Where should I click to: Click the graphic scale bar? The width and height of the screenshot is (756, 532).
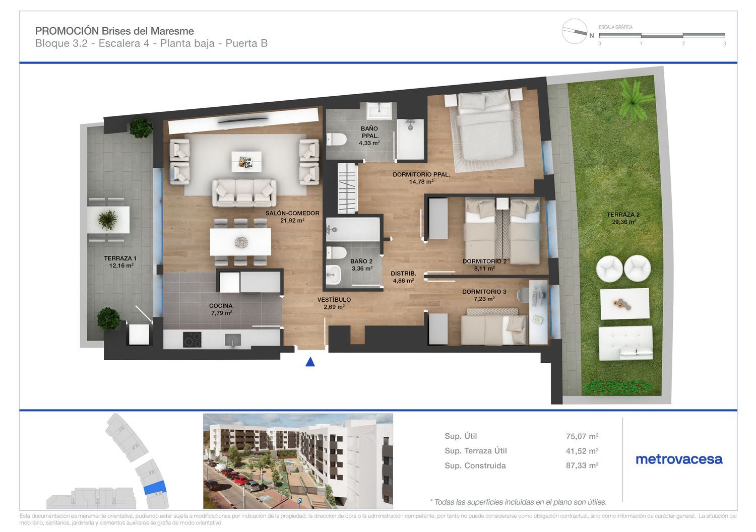click(x=662, y=36)
